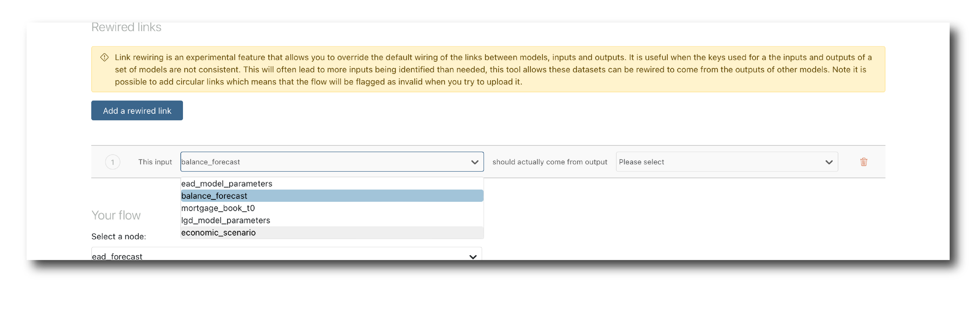Click the 'should actually come from output' text

coord(549,162)
